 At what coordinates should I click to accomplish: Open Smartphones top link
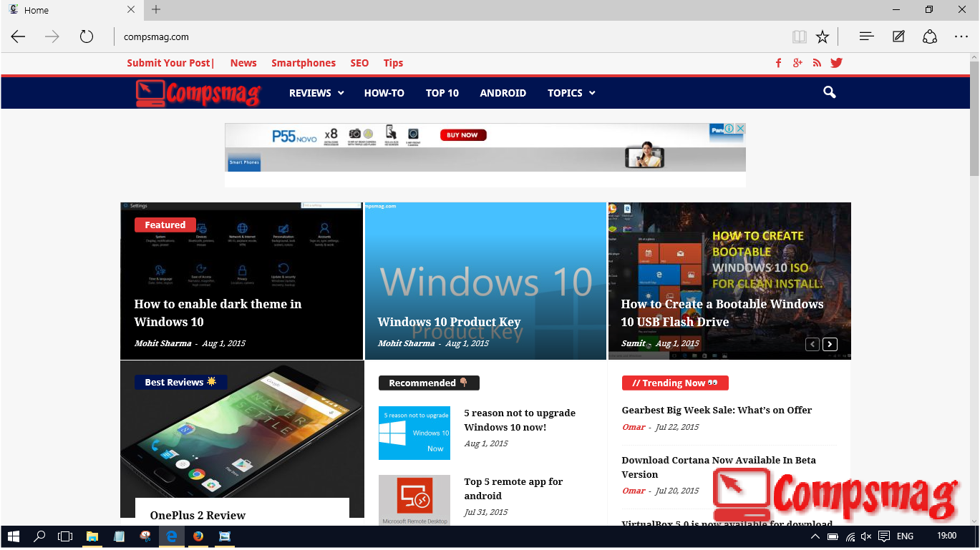point(304,63)
